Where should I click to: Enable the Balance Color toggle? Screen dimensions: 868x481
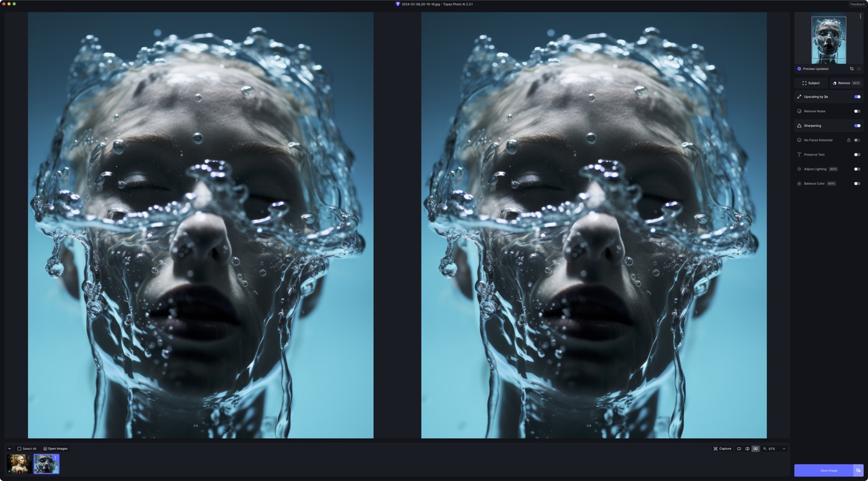click(x=857, y=183)
